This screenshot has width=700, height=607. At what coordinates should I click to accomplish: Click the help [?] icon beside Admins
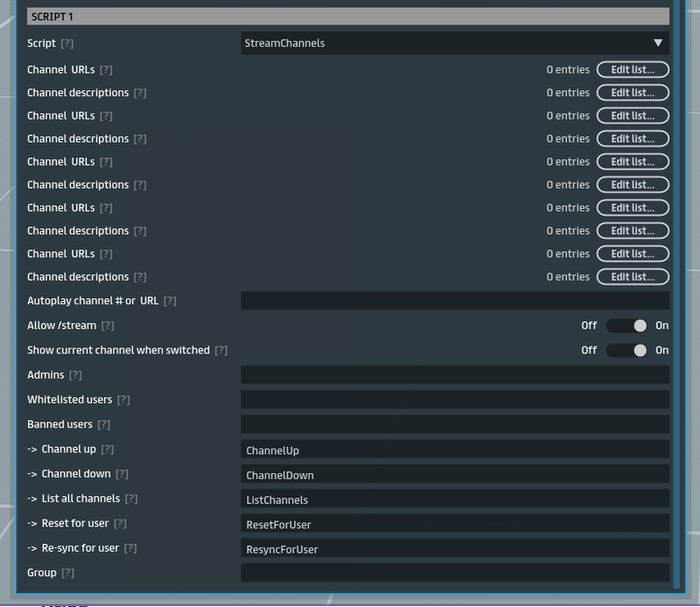[75, 375]
